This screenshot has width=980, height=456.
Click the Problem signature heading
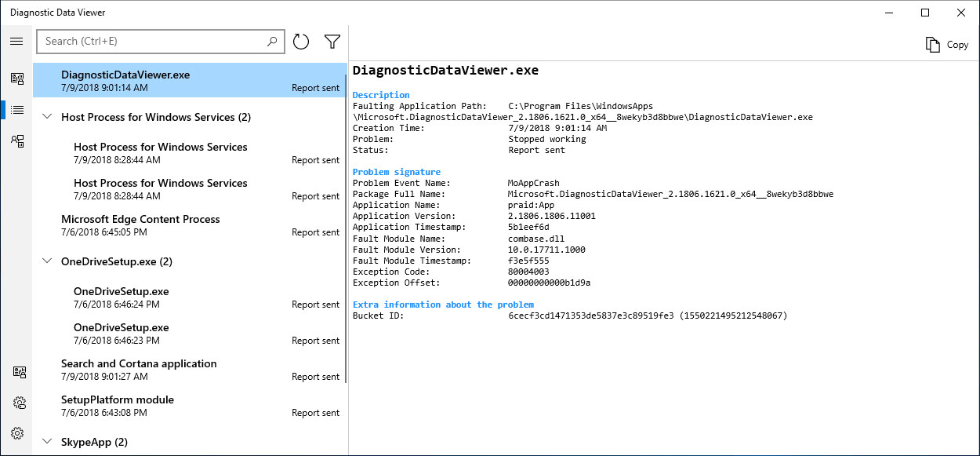click(397, 172)
